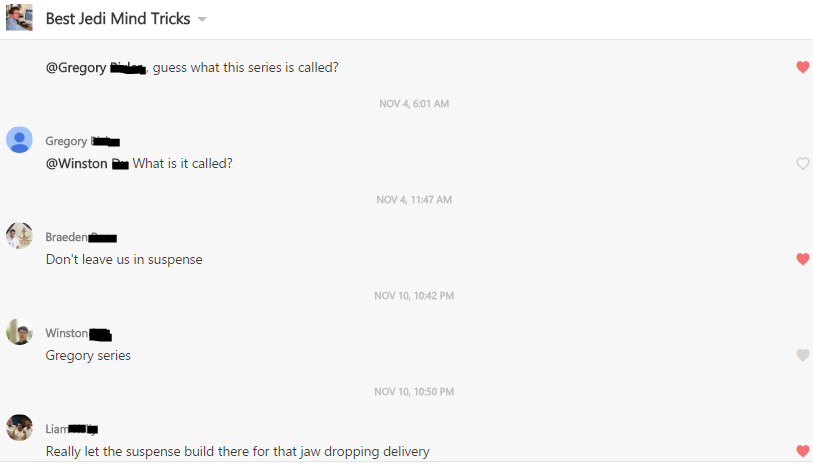Like the "Gregory series" message

tap(802, 355)
